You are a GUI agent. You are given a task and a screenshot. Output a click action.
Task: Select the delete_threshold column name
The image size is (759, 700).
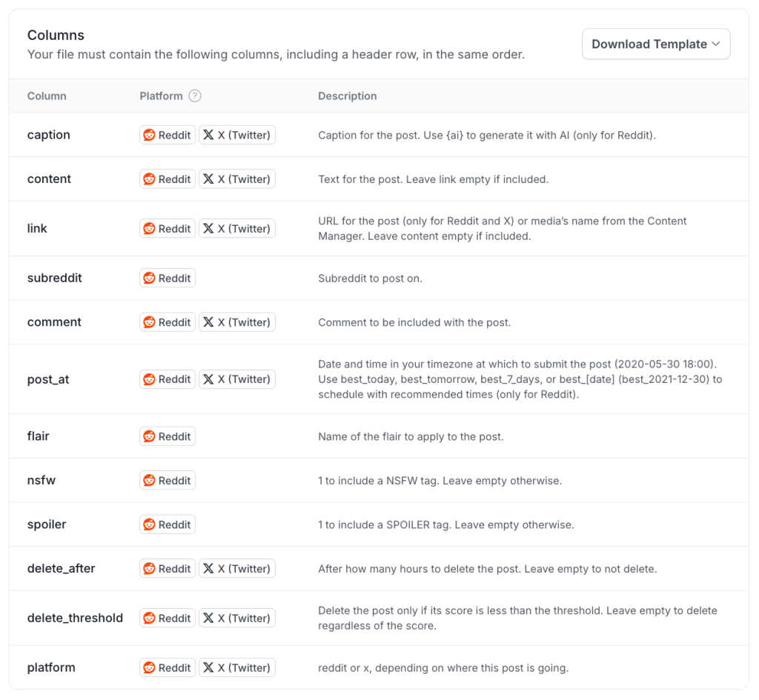(x=75, y=618)
